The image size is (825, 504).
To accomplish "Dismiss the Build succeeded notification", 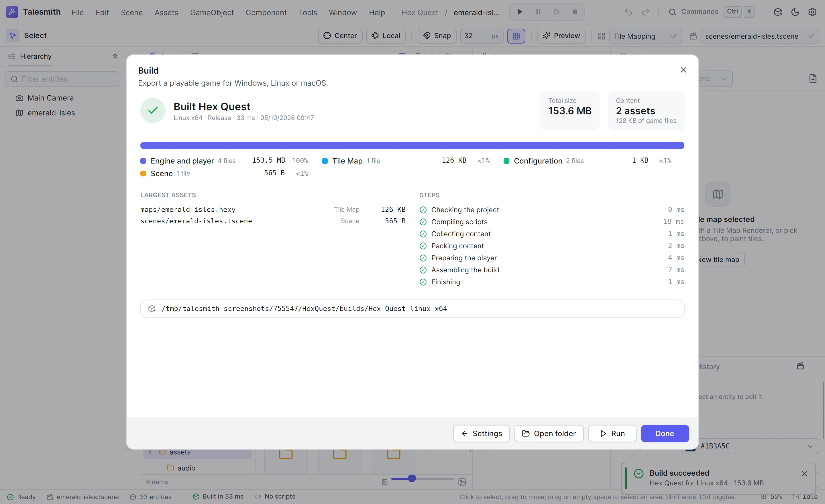I will pos(804,474).
